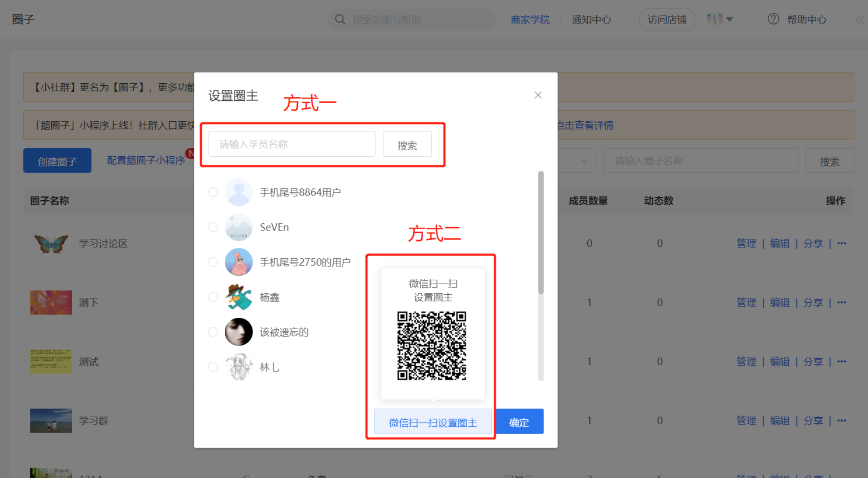The width and height of the screenshot is (868, 478).
Task: Click the search magnifier icon in top bar
Action: pos(340,19)
